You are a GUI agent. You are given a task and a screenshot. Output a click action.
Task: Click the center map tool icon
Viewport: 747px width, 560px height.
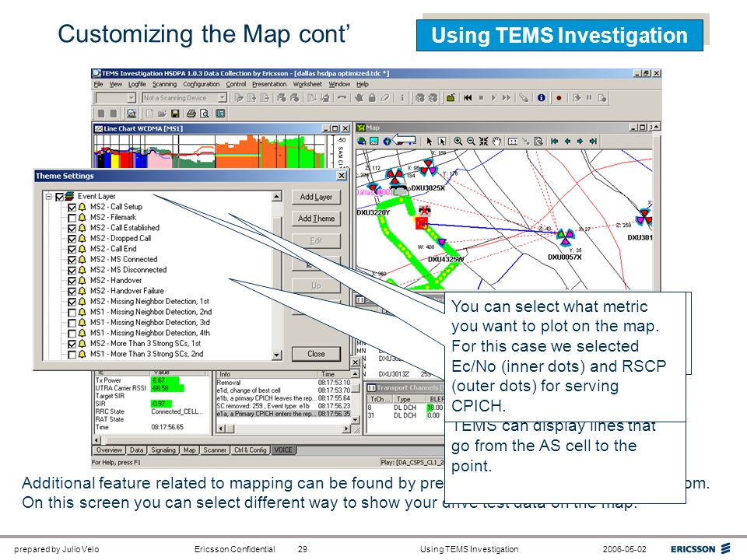[x=483, y=141]
